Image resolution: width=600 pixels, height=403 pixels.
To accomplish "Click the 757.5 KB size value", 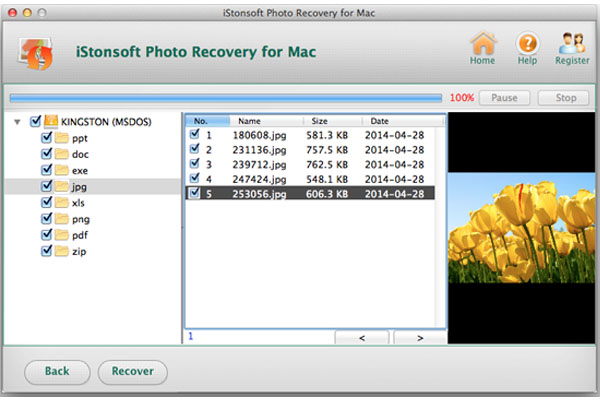I will [327, 150].
